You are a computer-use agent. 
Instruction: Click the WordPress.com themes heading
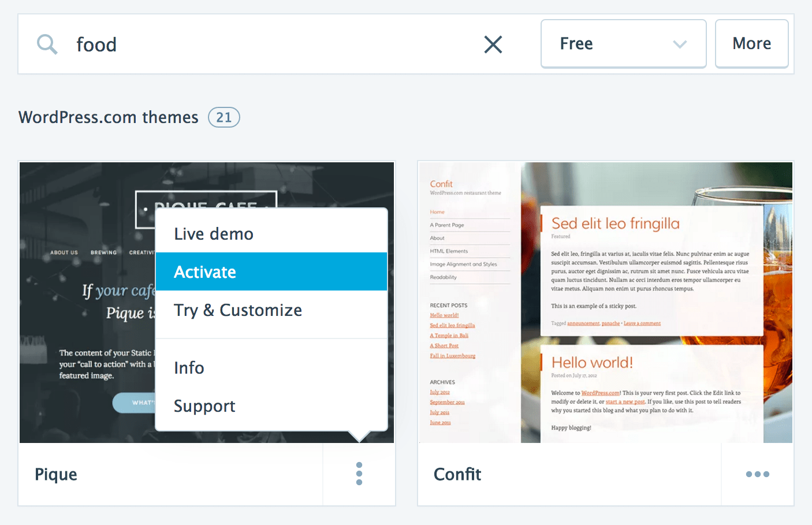pyautogui.click(x=109, y=117)
